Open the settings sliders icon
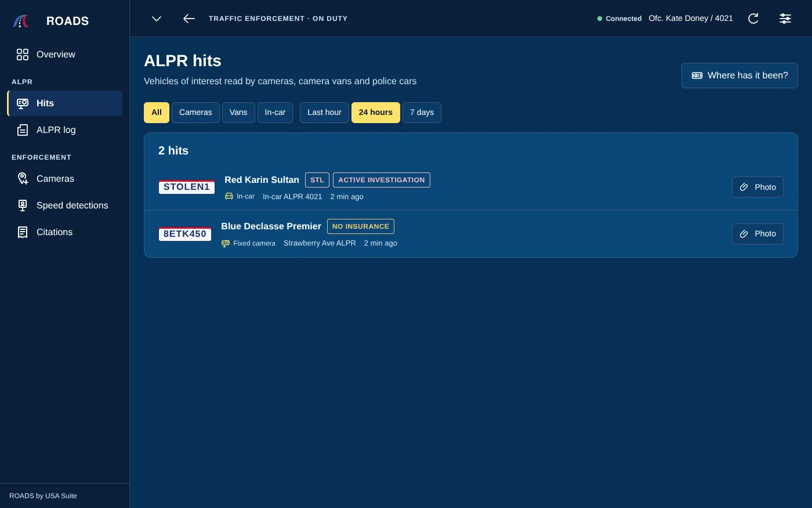The image size is (812, 508). pyautogui.click(x=785, y=19)
